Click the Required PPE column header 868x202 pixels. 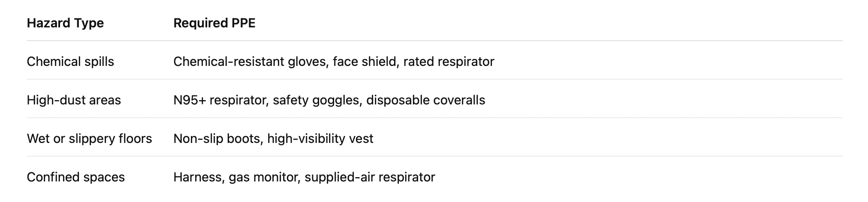[x=214, y=23]
